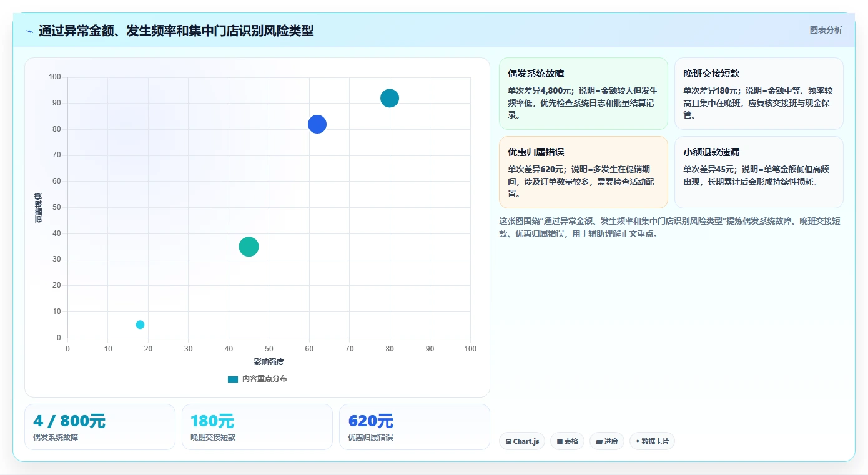Open the 偶发系统故障 info card
This screenshot has width=868, height=475.
583,94
